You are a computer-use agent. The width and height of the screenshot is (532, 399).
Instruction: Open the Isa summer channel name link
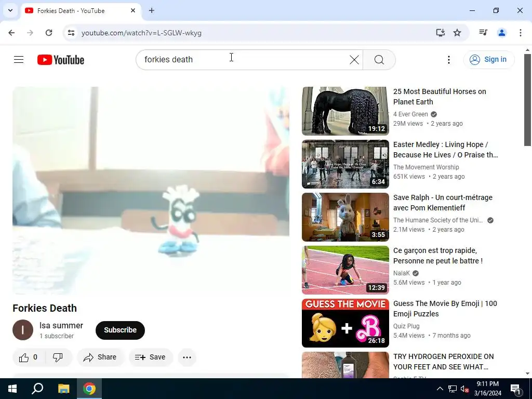pyautogui.click(x=61, y=325)
